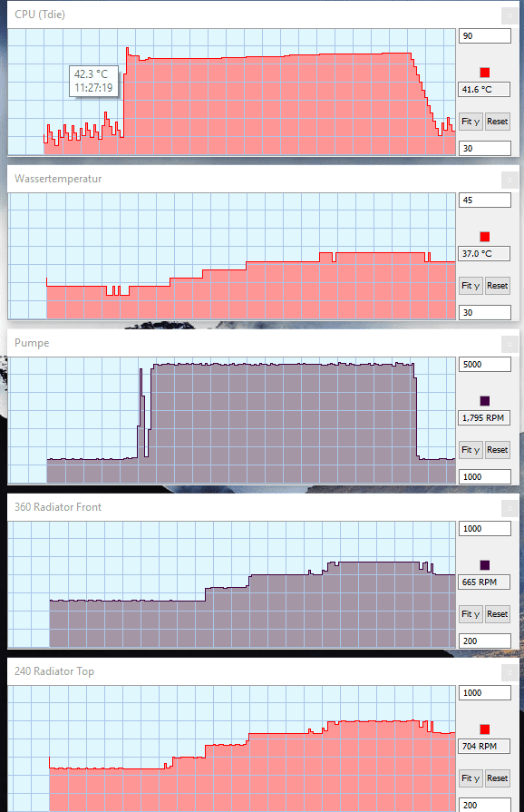This screenshot has height=812, width=524.
Task: Click the 360 Radiator Front panel title
Action: point(58,507)
